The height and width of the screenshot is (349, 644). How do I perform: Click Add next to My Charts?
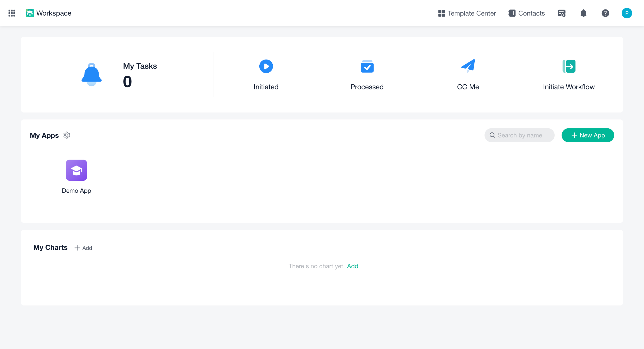tap(83, 248)
